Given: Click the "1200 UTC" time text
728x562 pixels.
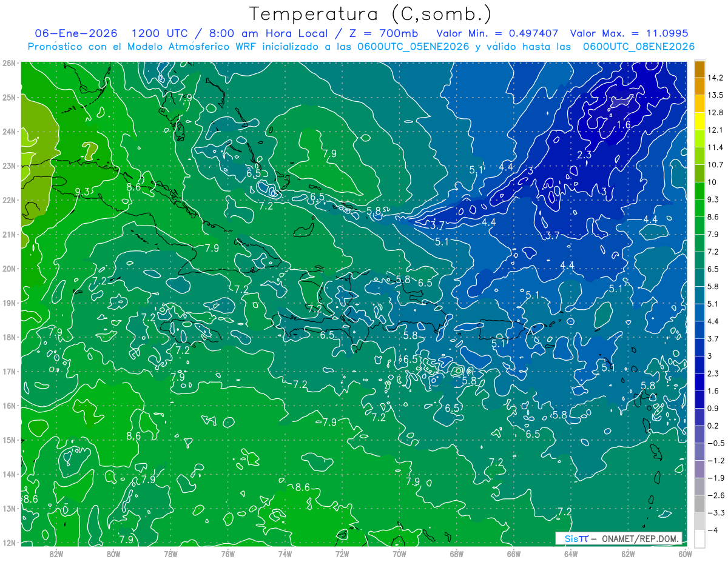Looking at the screenshot, I should pyautogui.click(x=160, y=33).
